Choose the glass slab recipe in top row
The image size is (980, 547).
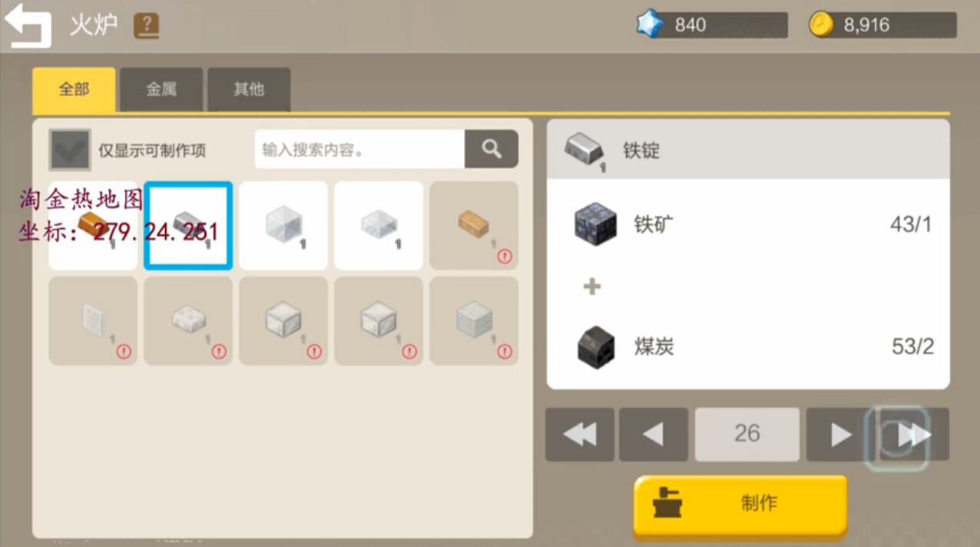(x=379, y=225)
